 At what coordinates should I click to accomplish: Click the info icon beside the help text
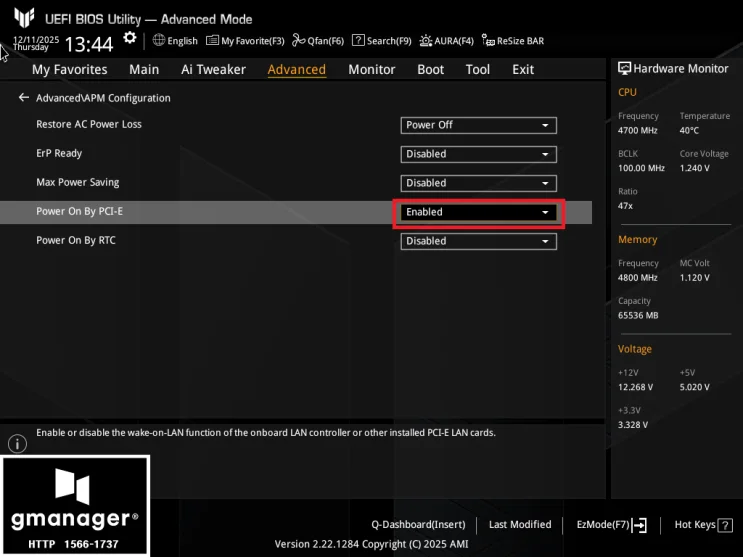pos(18,444)
